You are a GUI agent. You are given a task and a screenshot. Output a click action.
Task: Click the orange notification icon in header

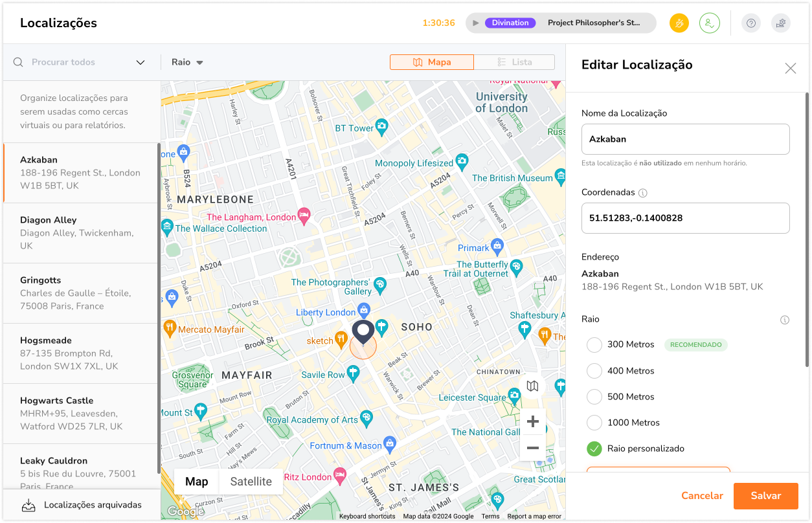pyautogui.click(x=679, y=23)
